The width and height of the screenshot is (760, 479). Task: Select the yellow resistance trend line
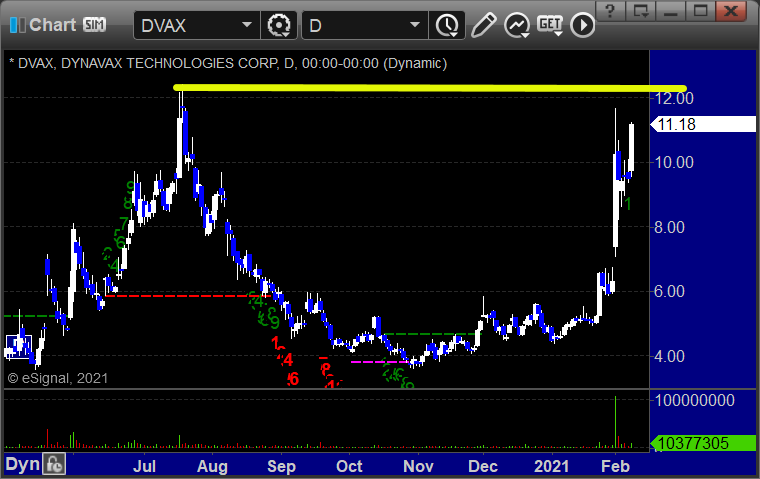429,88
